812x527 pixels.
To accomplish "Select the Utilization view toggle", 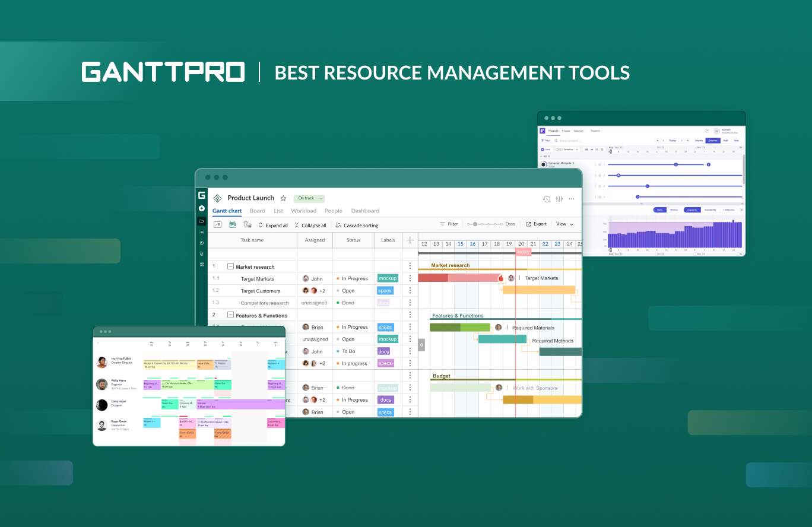I will pyautogui.click(x=729, y=209).
